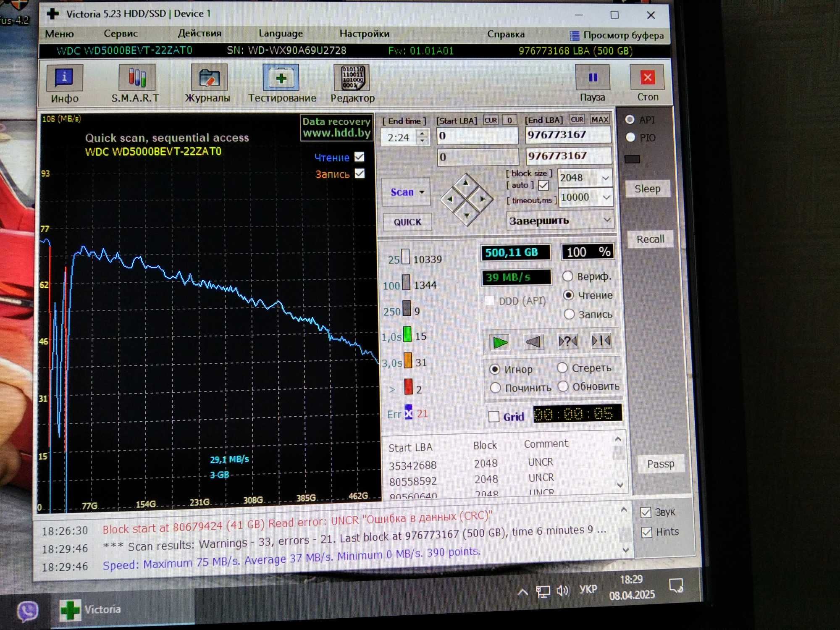840x630 pixels.
Task: Increase End time spinner up arrow
Action: [423, 133]
